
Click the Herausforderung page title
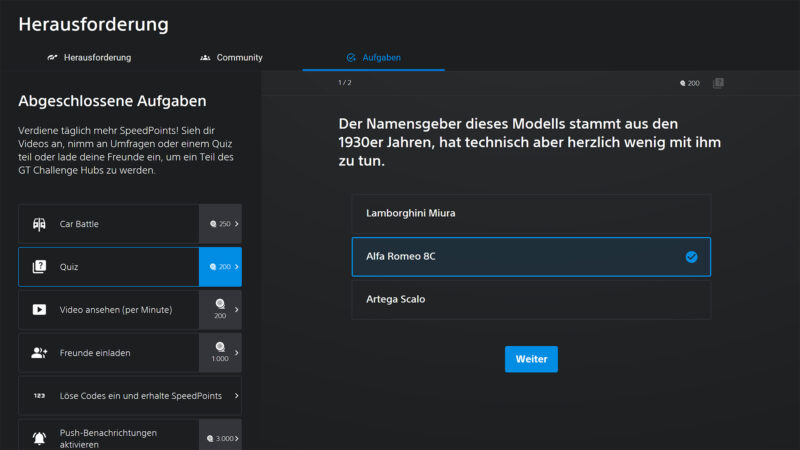coord(93,24)
